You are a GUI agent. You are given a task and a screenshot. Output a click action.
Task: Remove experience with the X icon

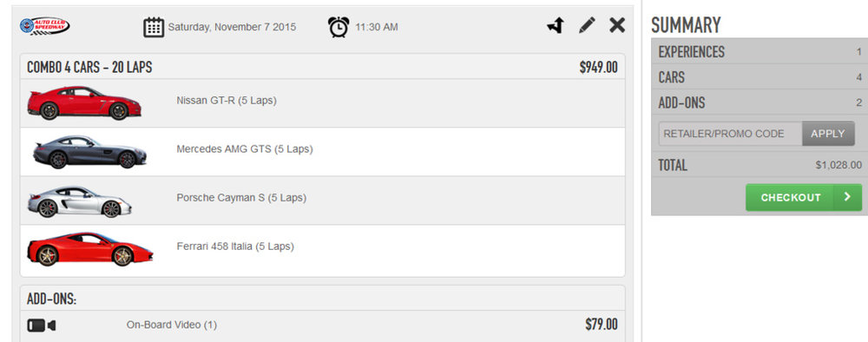[x=617, y=25]
